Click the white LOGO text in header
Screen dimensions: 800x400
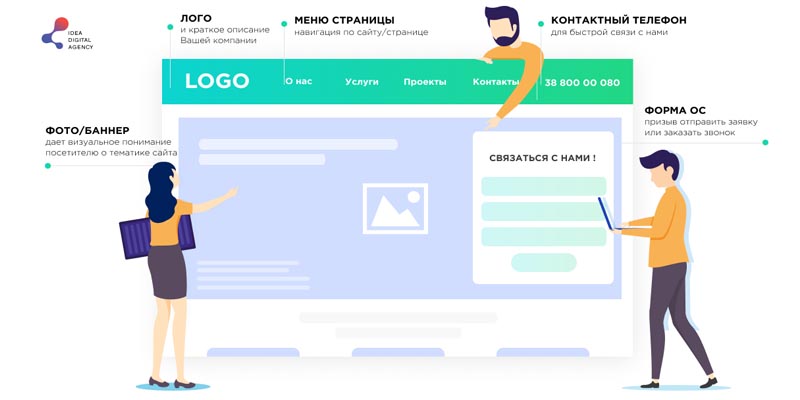(x=217, y=81)
